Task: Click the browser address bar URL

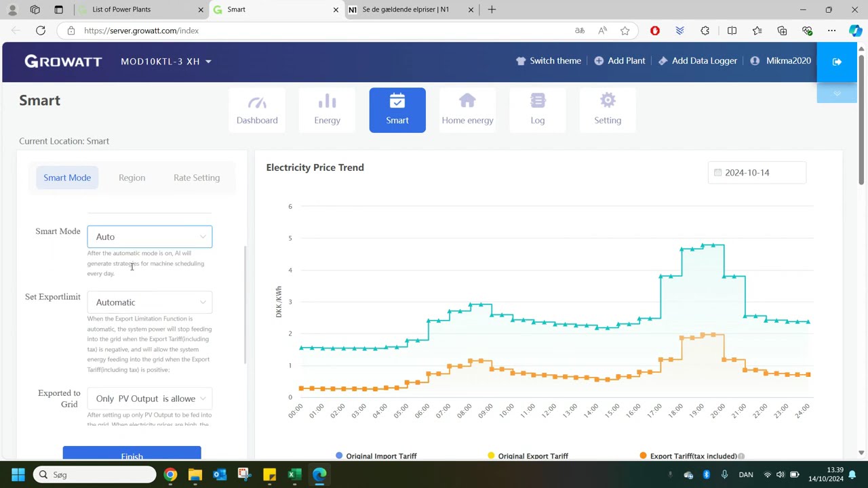Action: point(142,30)
